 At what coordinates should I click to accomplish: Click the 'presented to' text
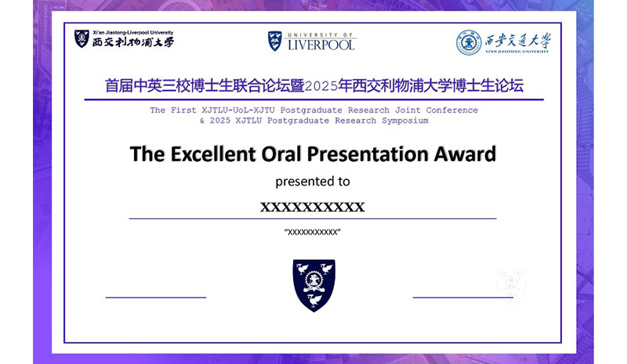pos(312,182)
